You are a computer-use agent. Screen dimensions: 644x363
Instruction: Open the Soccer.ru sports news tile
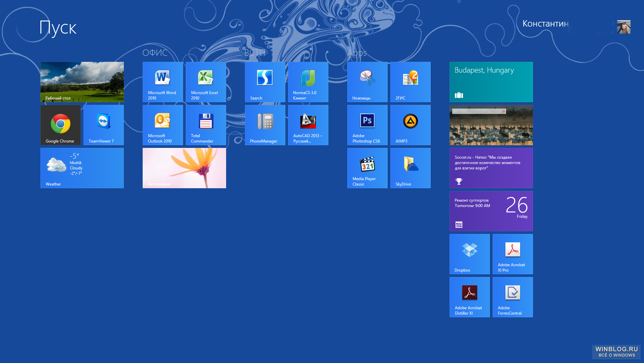pyautogui.click(x=491, y=168)
